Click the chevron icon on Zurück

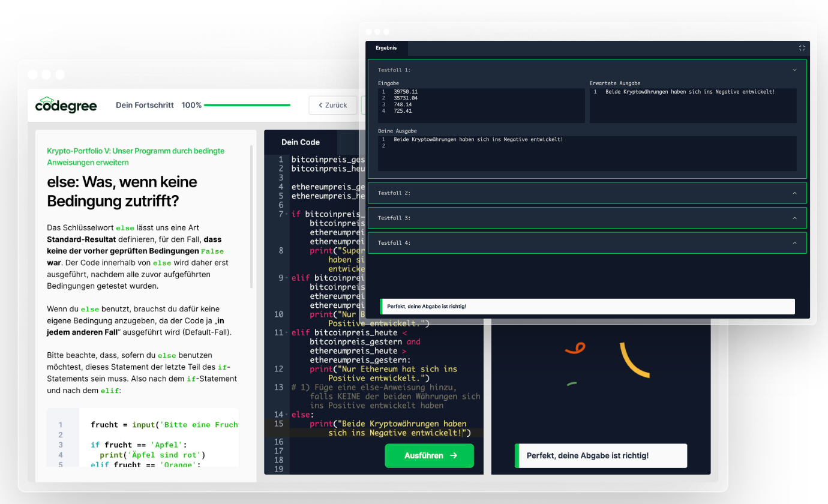point(321,105)
